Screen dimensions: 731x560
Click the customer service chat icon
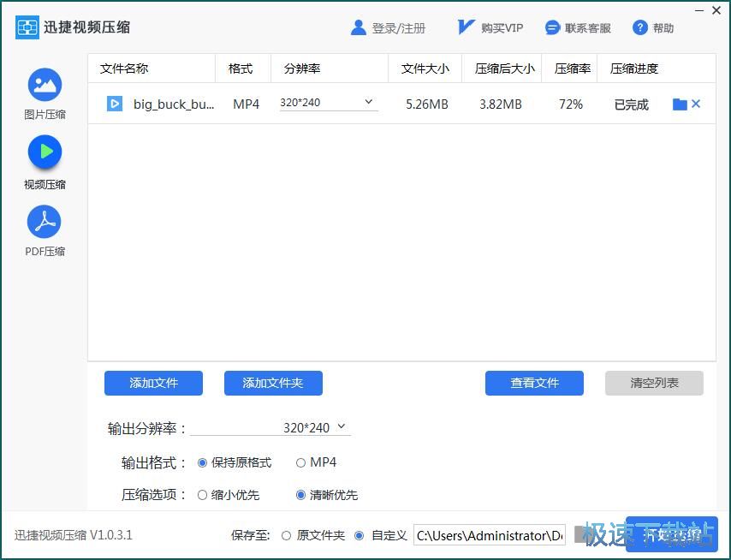pos(552,28)
